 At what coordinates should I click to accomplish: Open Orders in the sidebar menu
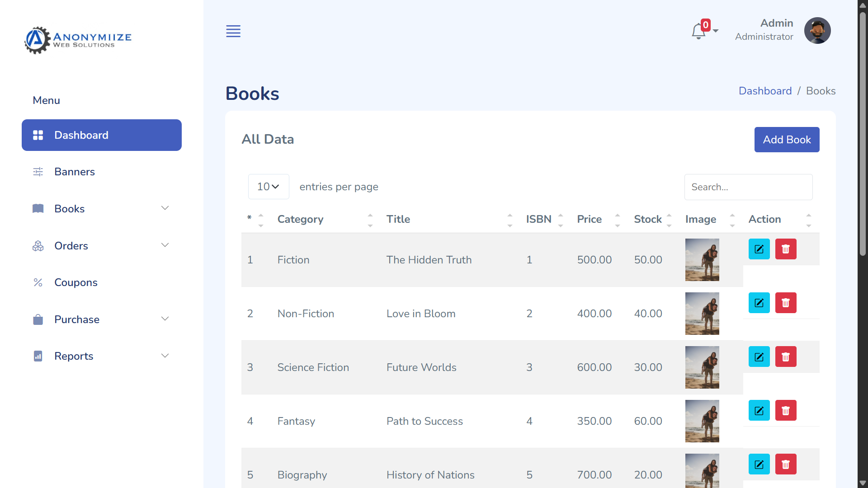pyautogui.click(x=102, y=246)
